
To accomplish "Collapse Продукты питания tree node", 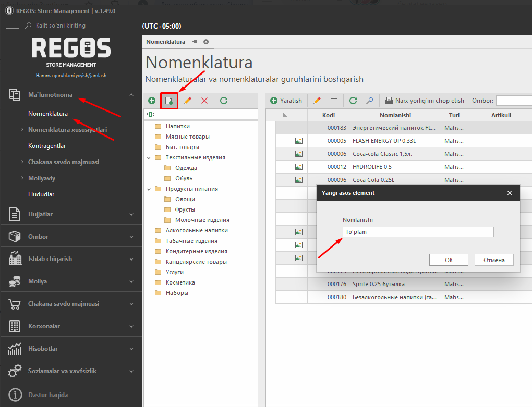I will pos(149,189).
